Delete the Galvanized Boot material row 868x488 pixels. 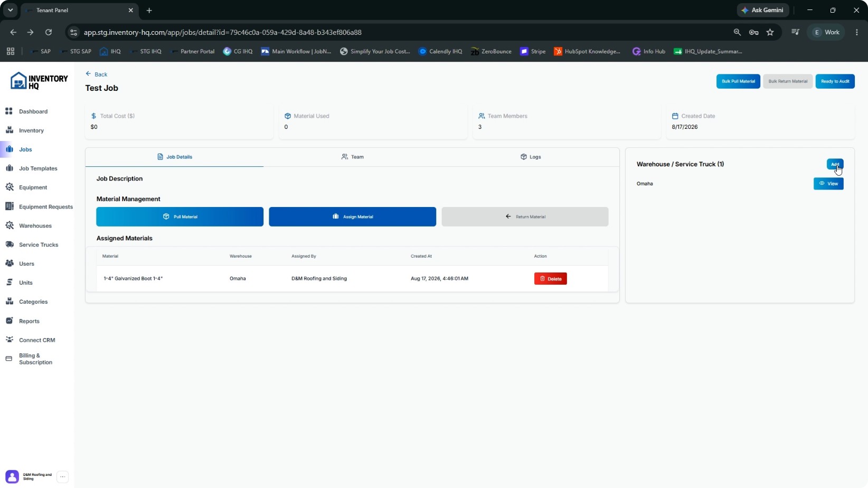coord(550,278)
